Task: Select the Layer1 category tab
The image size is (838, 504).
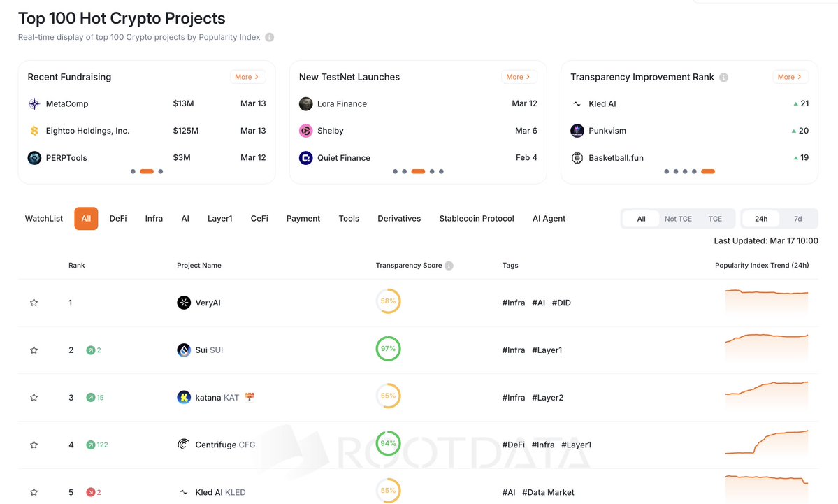Action: (x=219, y=219)
